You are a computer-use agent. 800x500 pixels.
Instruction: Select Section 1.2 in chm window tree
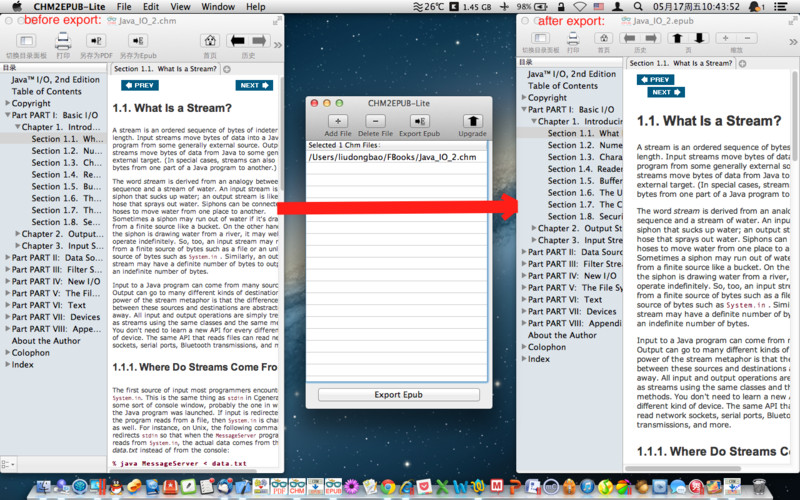point(66,151)
